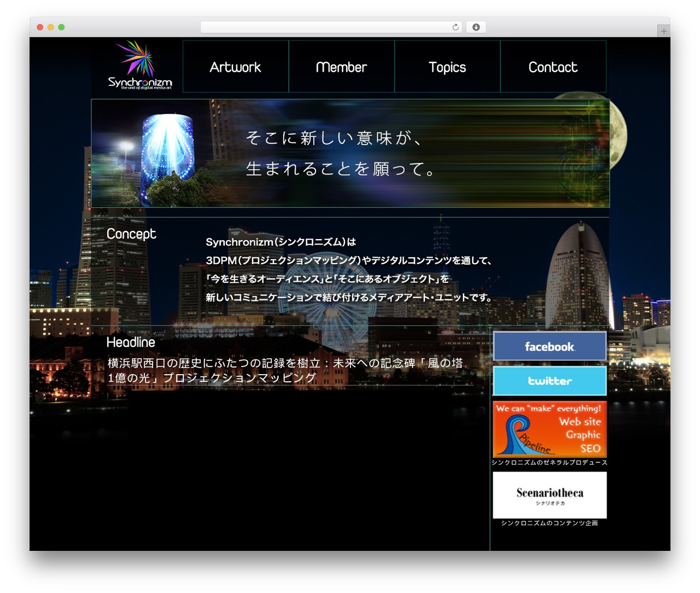Click the red close window button
700x593 pixels.
40,27
